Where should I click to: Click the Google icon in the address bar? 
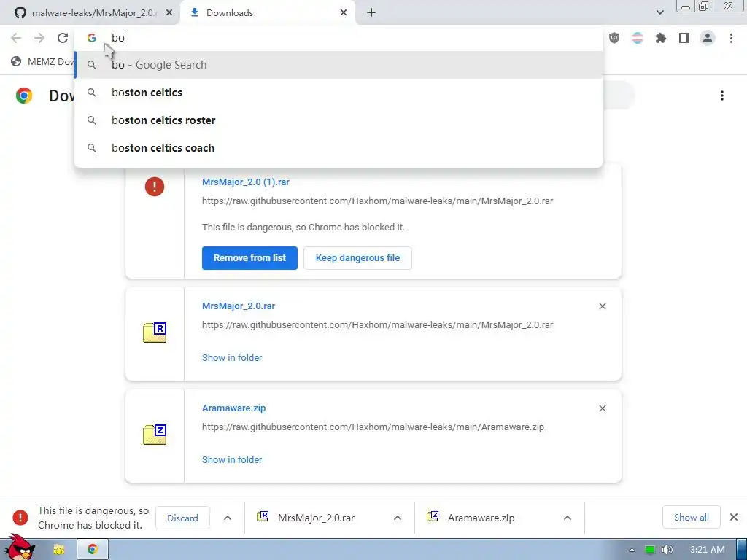(x=92, y=38)
